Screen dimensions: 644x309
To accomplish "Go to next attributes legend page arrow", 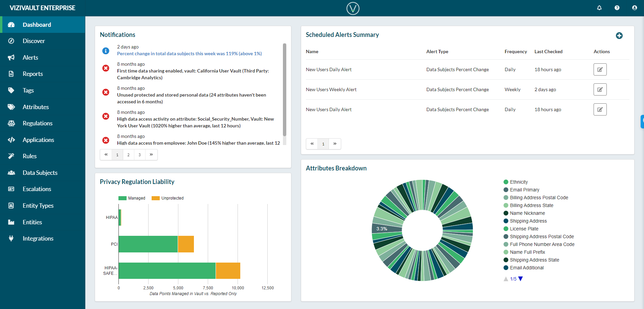I will (x=520, y=279).
